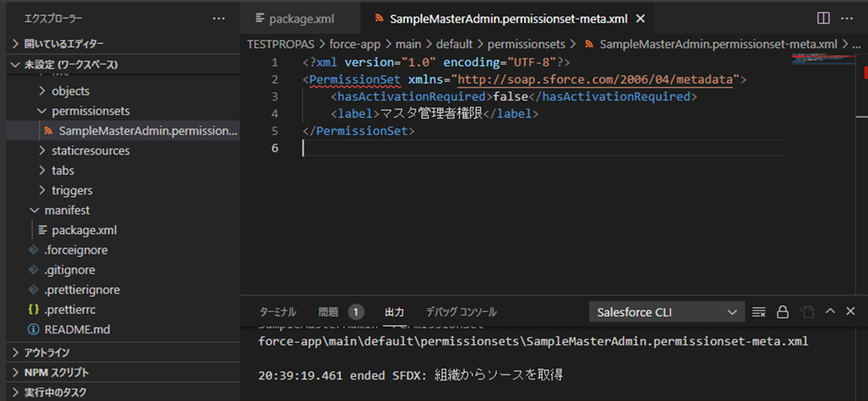The image size is (868, 401).
Task: Open Explorer more actions ellipsis menu
Action: coord(219,19)
